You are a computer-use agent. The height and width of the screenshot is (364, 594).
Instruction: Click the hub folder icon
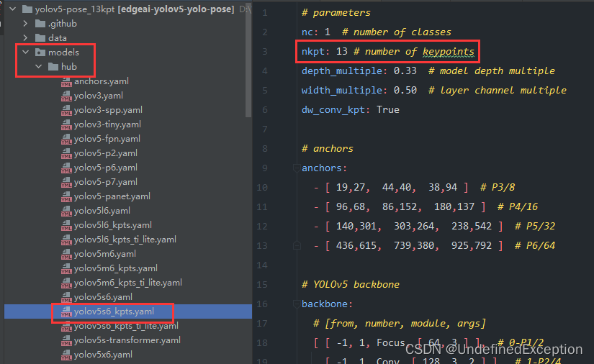coord(53,67)
